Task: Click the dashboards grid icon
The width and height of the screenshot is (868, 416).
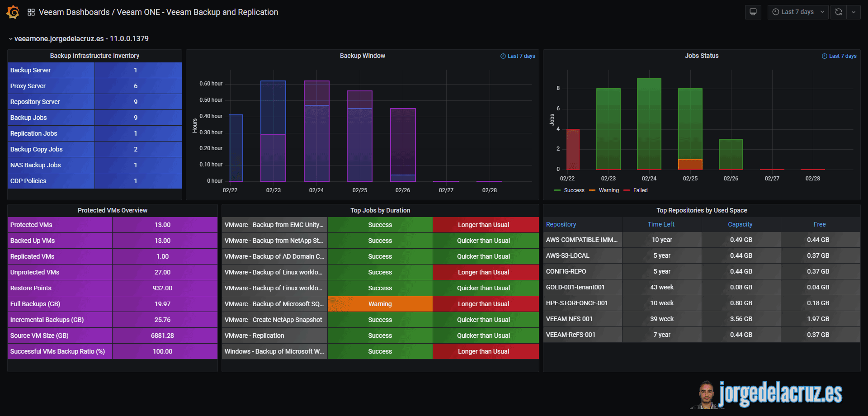Action: (x=31, y=12)
